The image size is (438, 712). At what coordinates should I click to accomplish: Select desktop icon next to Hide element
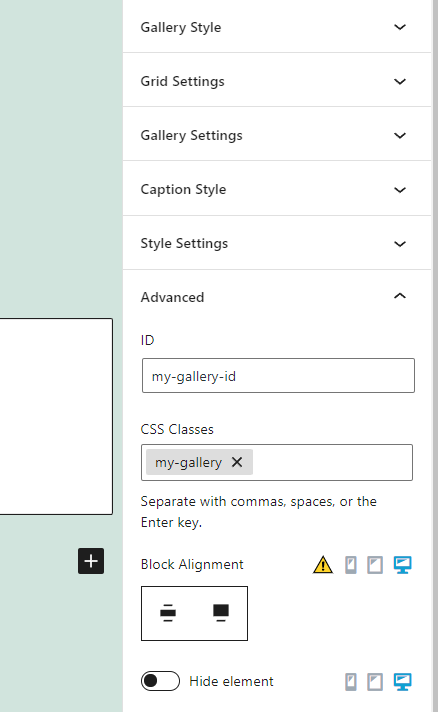(x=402, y=682)
